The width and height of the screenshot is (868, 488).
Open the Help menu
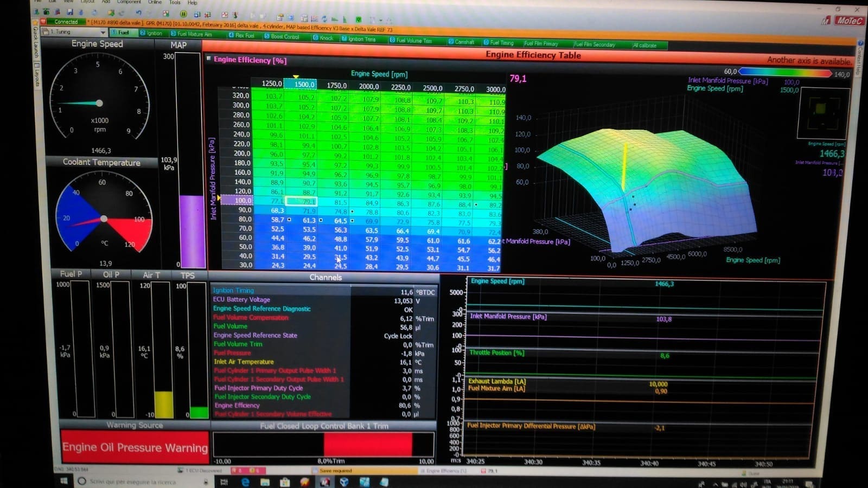(x=193, y=3)
